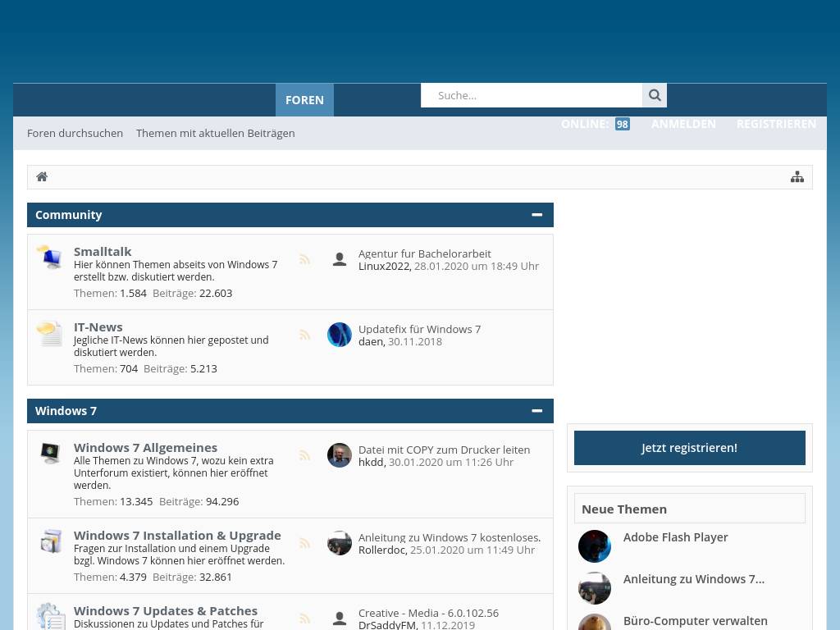Click the search magnifier icon
Viewport: 840px width, 630px height.
[x=654, y=95]
